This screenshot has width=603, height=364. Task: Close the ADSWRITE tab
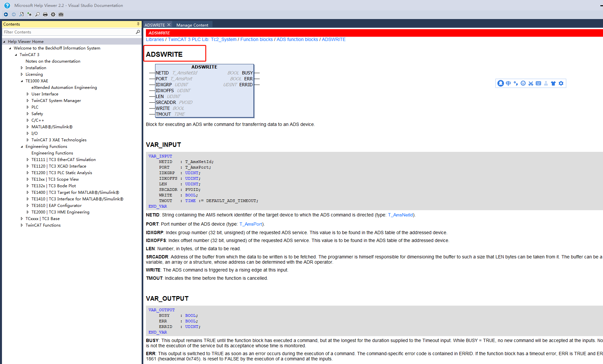click(x=169, y=25)
